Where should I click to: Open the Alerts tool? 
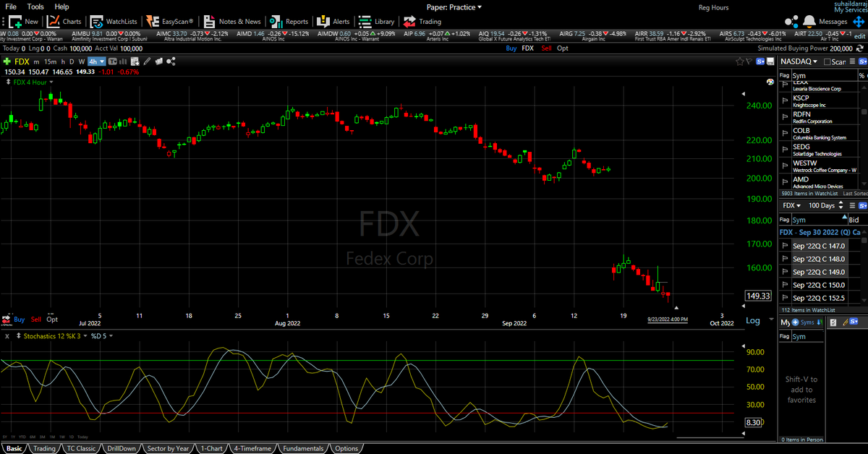tap(333, 22)
